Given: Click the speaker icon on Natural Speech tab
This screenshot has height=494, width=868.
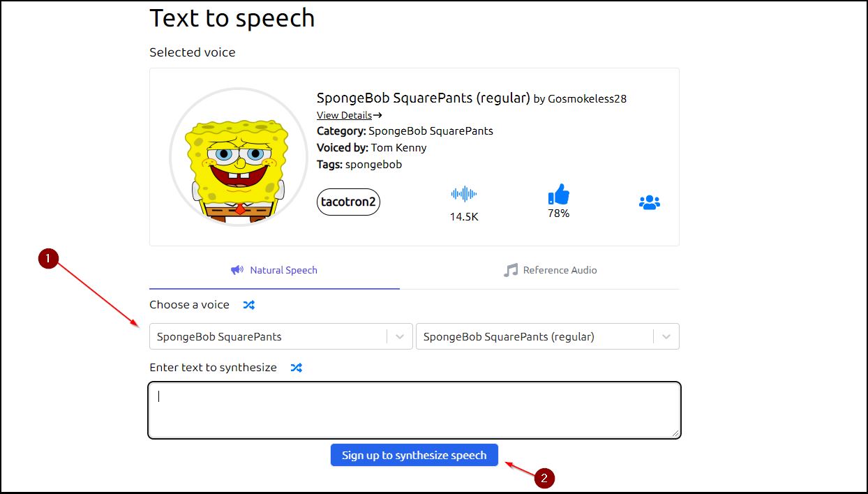Looking at the screenshot, I should (237, 269).
